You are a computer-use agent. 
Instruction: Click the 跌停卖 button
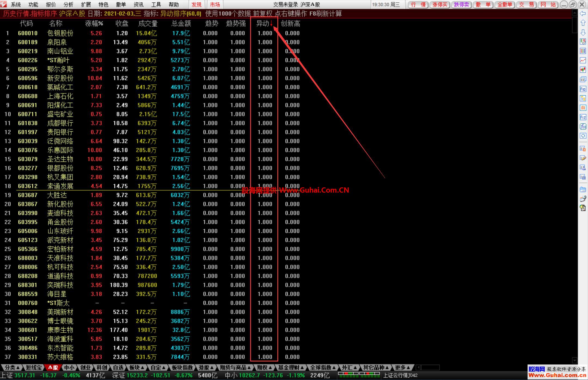point(462,5)
